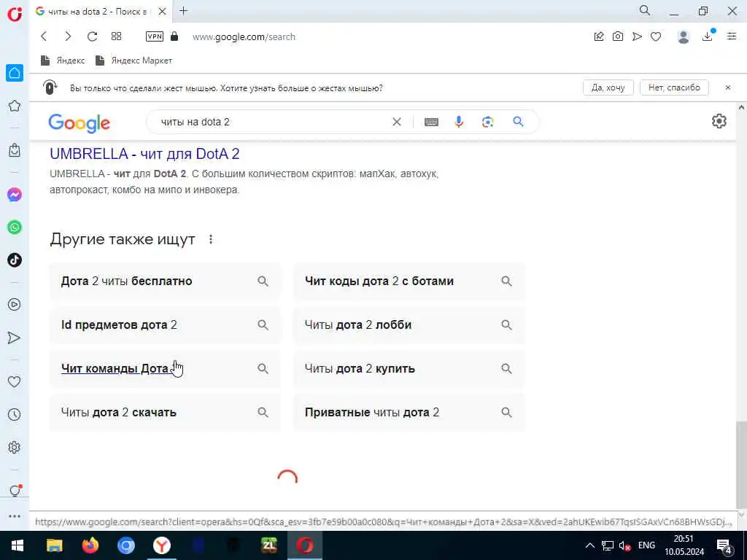The width and height of the screenshot is (747, 560).
Task: Search 'Id предметов дота 2' suggestion
Action: pos(166,324)
